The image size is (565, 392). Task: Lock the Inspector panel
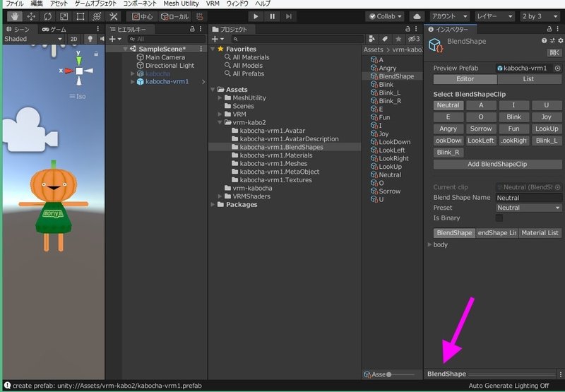[x=549, y=29]
